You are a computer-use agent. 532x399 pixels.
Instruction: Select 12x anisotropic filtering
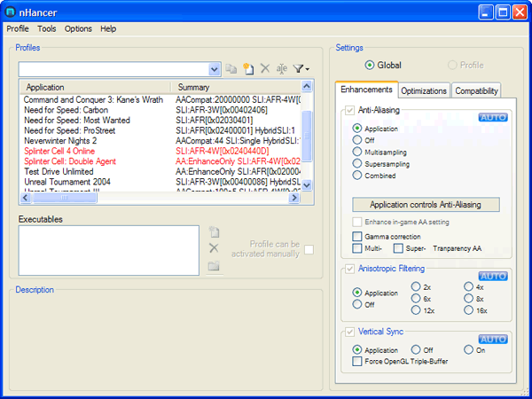(x=416, y=309)
